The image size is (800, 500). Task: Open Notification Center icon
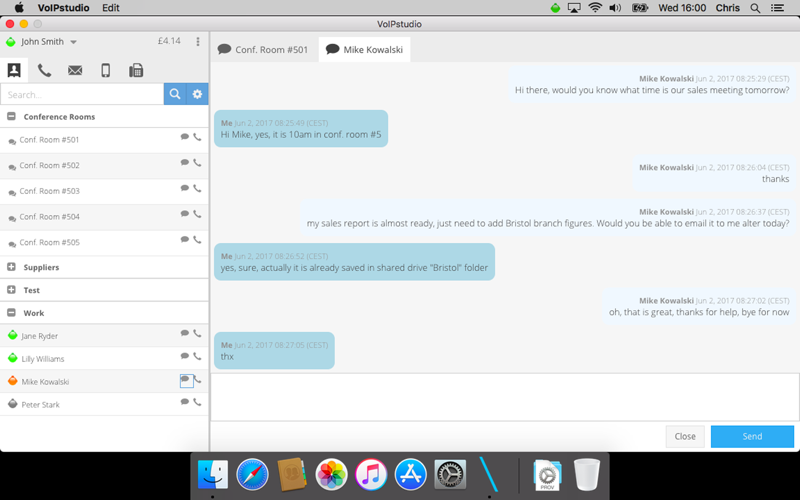(x=777, y=8)
